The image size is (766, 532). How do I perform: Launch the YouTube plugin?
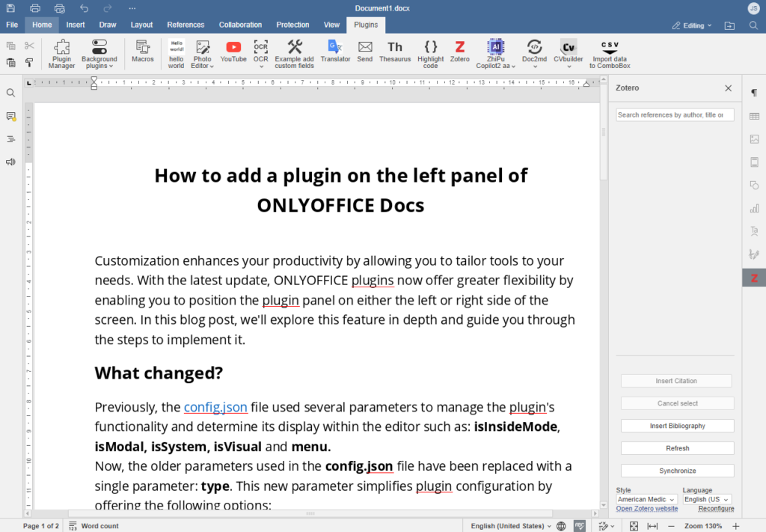pos(233,53)
